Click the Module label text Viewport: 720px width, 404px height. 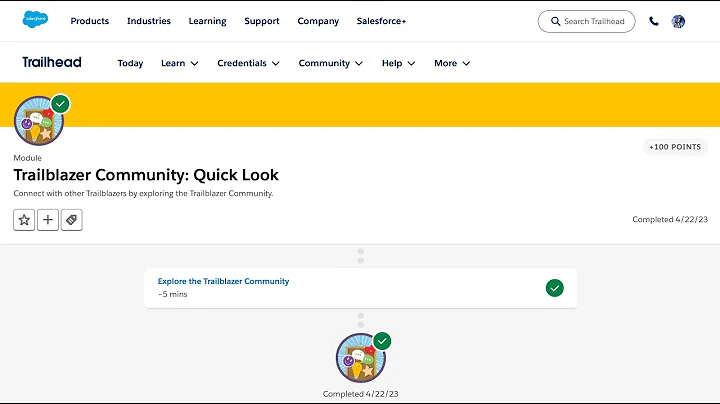click(28, 158)
